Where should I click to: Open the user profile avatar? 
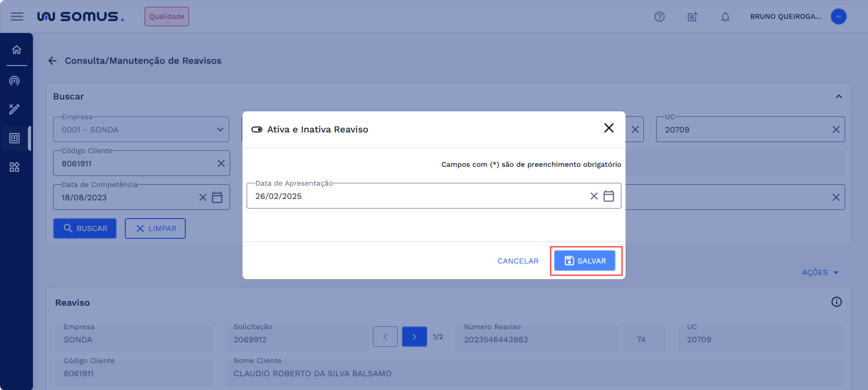(838, 16)
